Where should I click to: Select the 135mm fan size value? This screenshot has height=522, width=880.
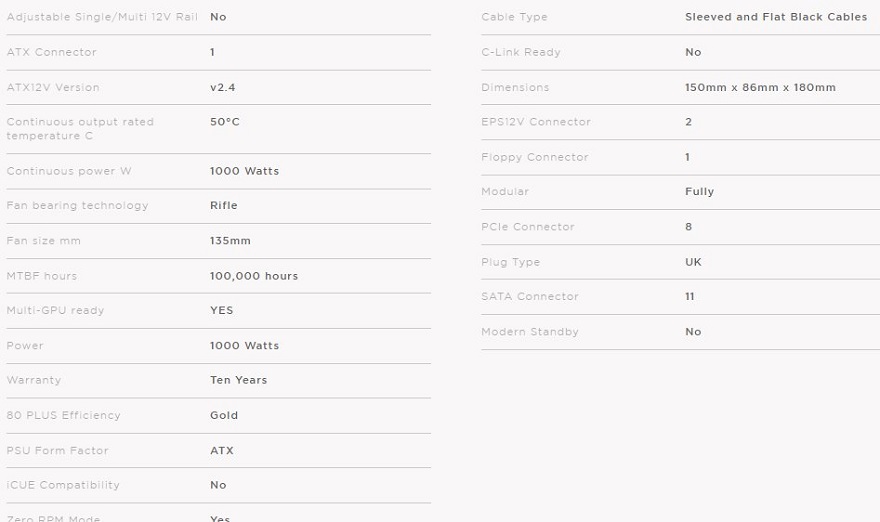click(x=230, y=241)
